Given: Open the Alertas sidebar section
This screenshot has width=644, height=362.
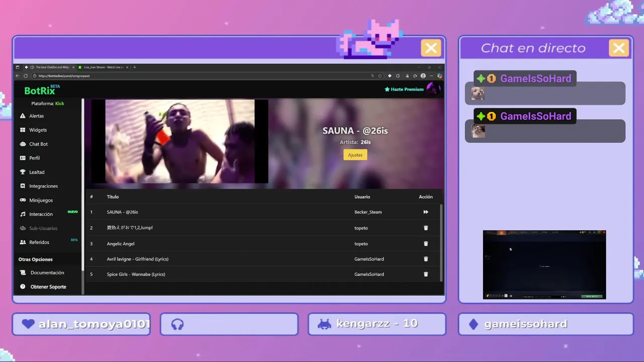Looking at the screenshot, I should point(36,116).
